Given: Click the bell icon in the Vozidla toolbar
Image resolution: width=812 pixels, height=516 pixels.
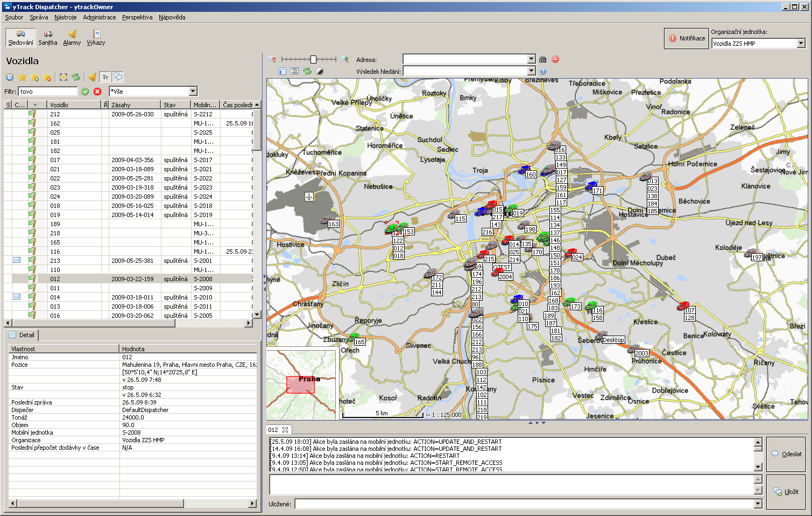Looking at the screenshot, I should click(93, 77).
